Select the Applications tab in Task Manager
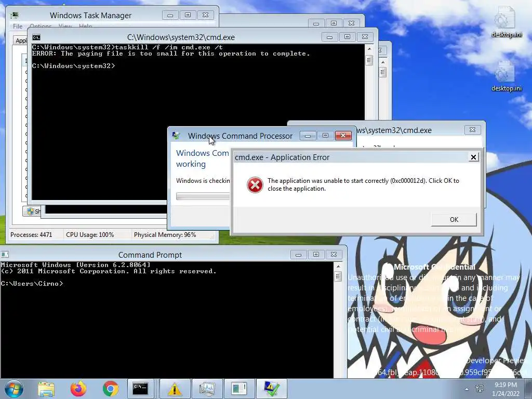This screenshot has height=399, width=532. [x=20, y=41]
